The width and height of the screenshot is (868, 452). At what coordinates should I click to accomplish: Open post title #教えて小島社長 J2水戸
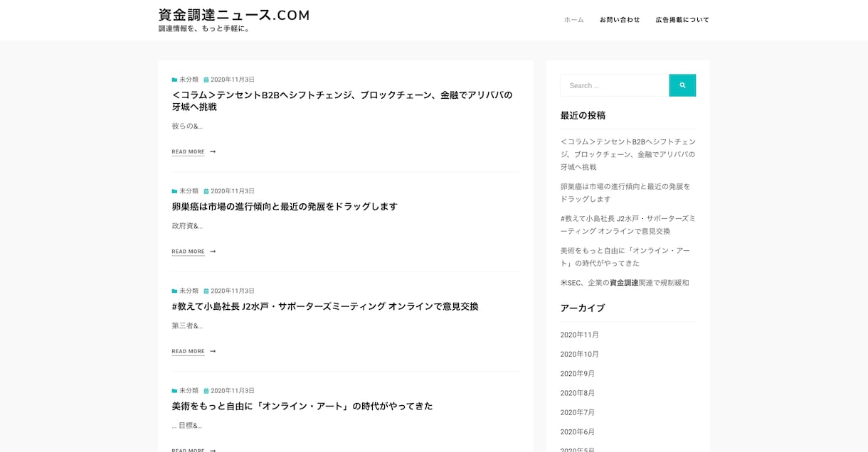click(x=325, y=306)
